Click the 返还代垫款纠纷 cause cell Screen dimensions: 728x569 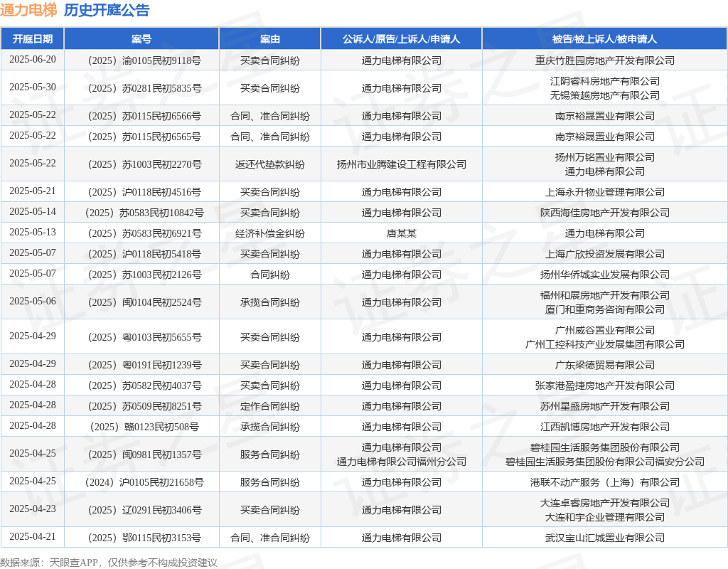pyautogui.click(x=269, y=164)
